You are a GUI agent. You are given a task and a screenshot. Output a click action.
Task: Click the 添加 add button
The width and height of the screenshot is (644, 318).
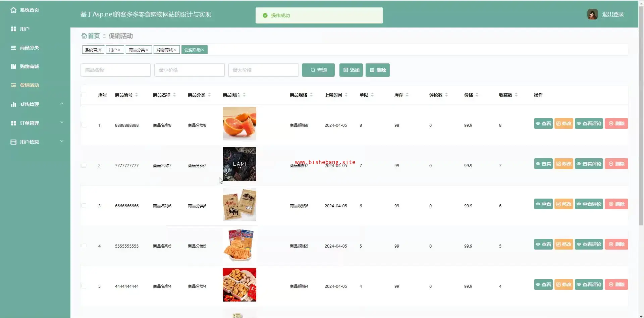click(351, 70)
